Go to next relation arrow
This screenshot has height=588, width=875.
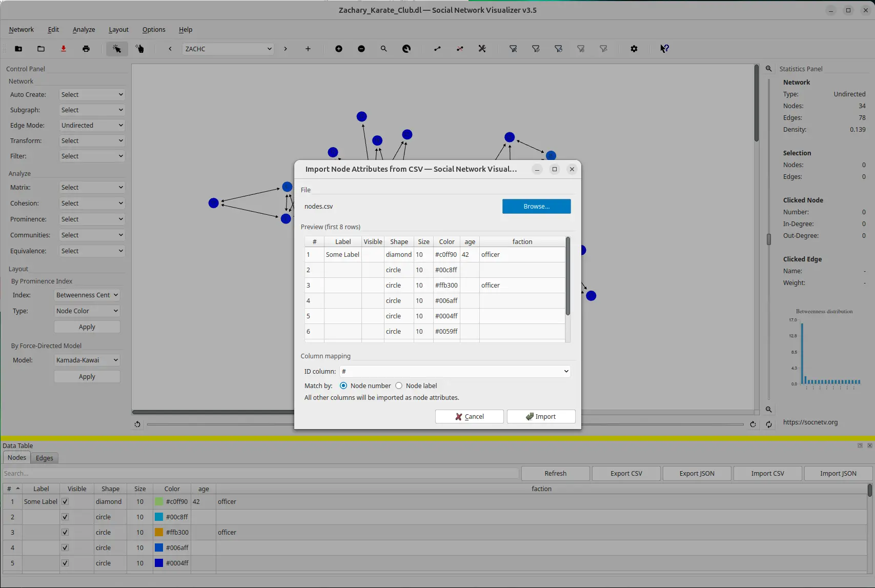[286, 49]
